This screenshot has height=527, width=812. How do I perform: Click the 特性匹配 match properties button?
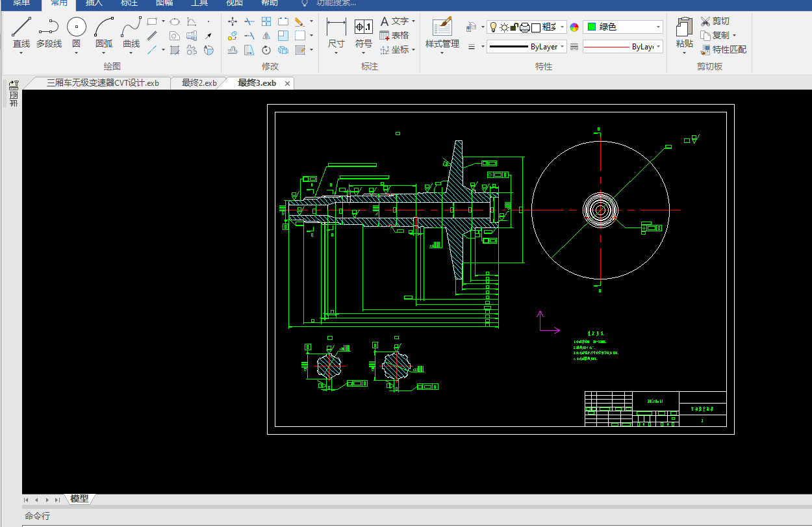[x=723, y=49]
